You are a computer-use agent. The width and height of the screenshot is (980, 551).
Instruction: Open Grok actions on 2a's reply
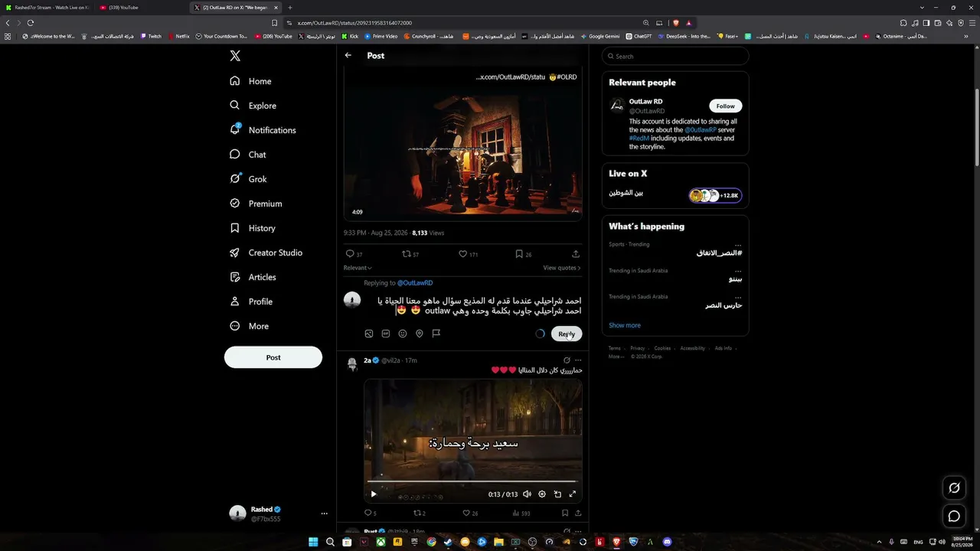pyautogui.click(x=567, y=360)
